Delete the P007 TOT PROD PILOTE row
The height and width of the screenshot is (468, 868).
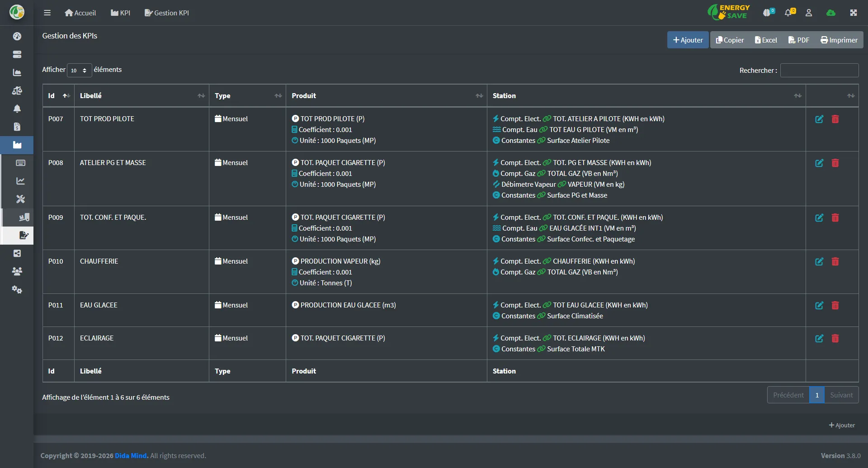tap(835, 119)
